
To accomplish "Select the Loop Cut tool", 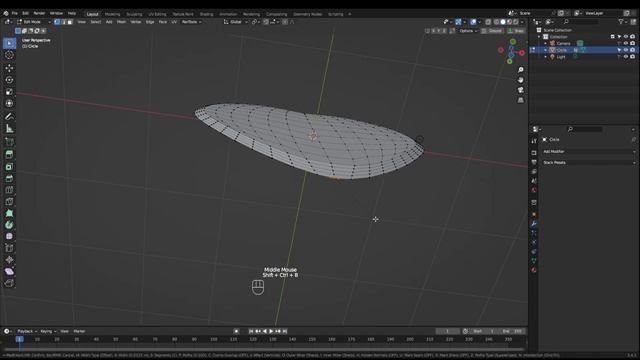I will pyautogui.click(x=9, y=190).
